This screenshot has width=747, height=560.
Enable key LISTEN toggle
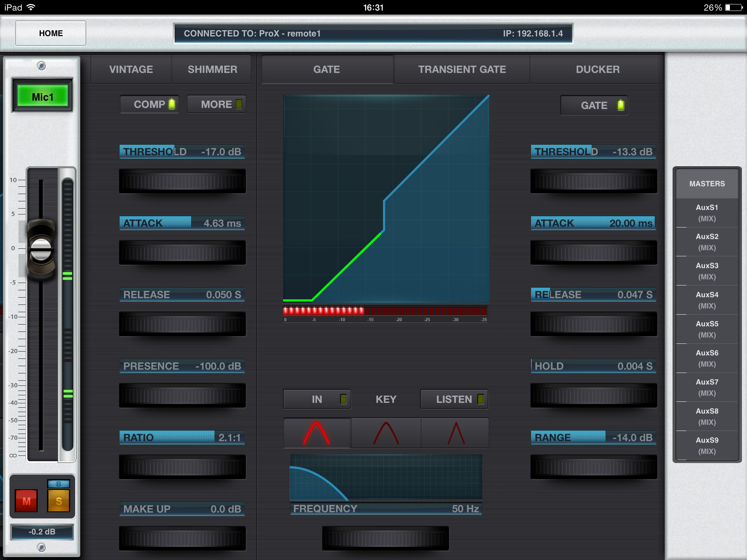click(x=454, y=399)
